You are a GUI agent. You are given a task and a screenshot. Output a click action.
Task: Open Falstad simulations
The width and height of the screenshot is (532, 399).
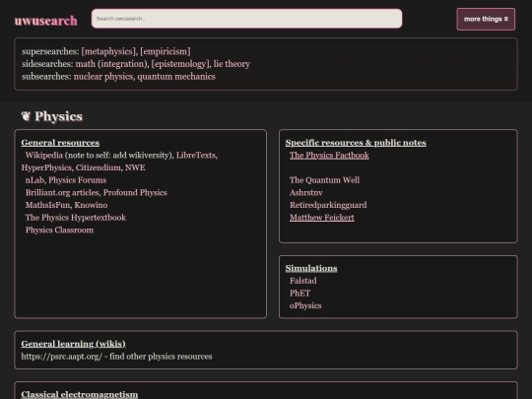[303, 281]
